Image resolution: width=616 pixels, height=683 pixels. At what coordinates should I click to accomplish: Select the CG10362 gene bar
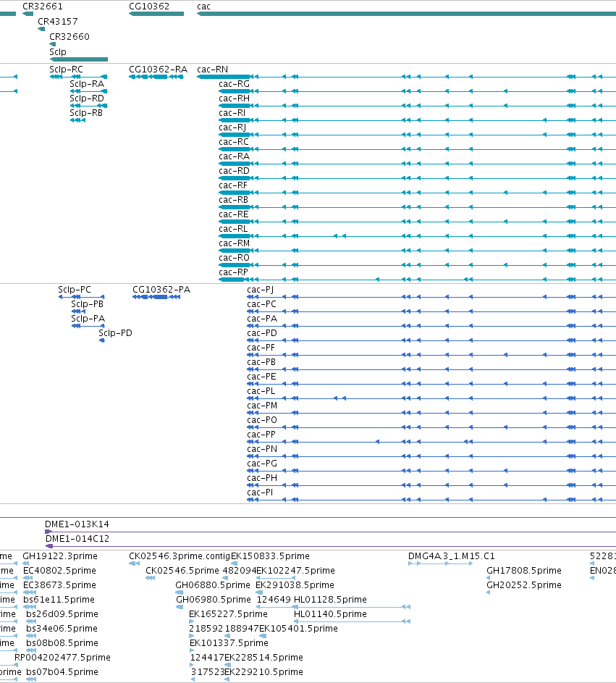pyautogui.click(x=156, y=14)
